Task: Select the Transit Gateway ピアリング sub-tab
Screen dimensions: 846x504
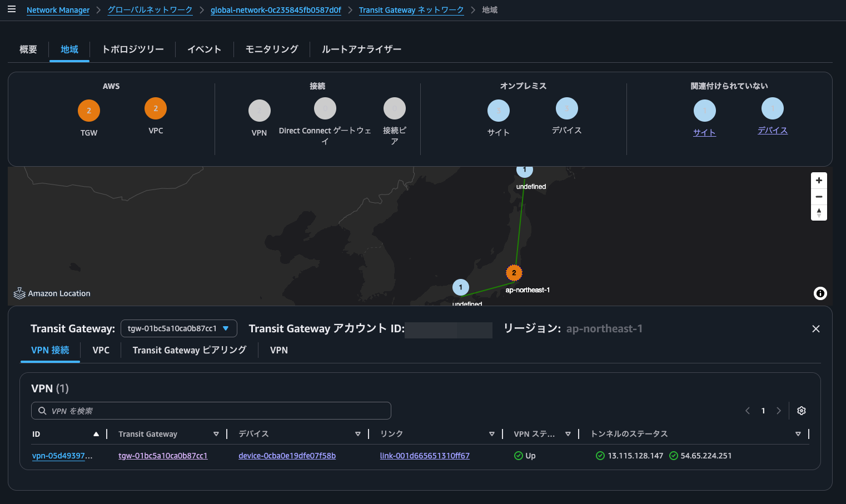Action: [190, 350]
